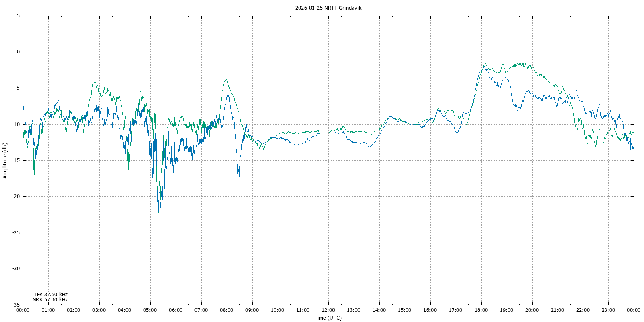This screenshot has height=322, width=644.
Task: Click the chart title 2026-01-25 NRTF Grindavik
Action: (x=328, y=8)
